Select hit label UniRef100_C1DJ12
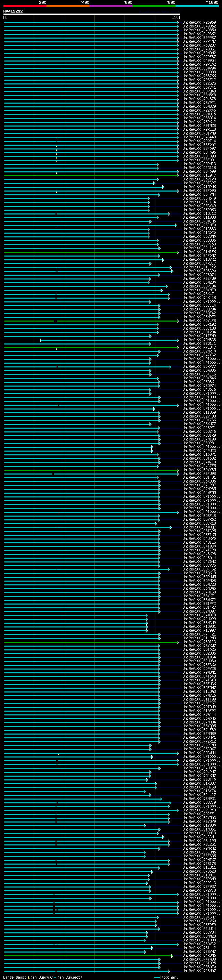Image resolution: width=222 pixels, height=980 pixels. pos(199,213)
